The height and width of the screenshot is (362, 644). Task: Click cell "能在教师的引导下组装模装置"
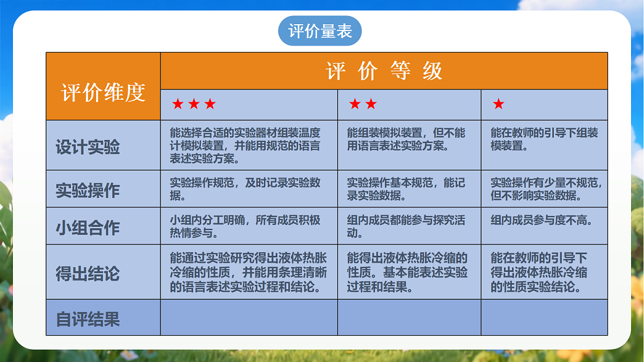coord(544,145)
